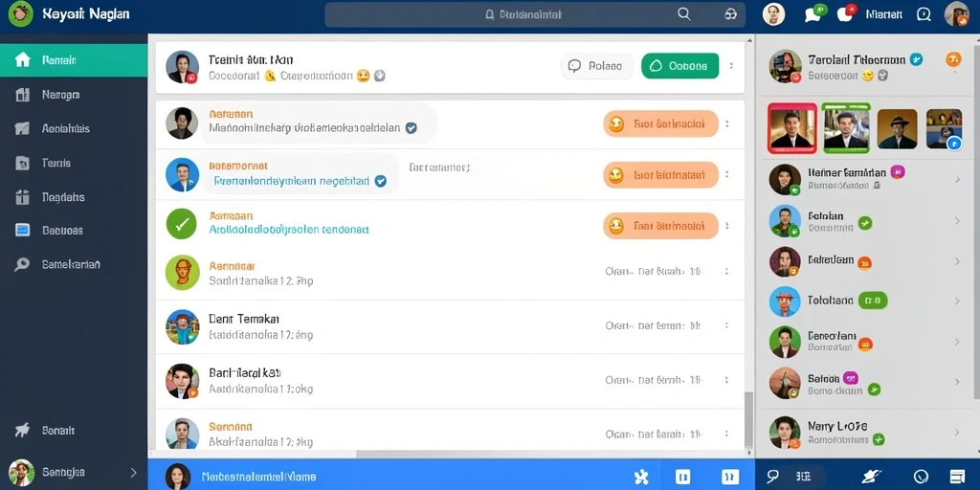980x490 pixels.
Task: Open the thumbnail of the man wearing a hat
Action: pos(897,129)
